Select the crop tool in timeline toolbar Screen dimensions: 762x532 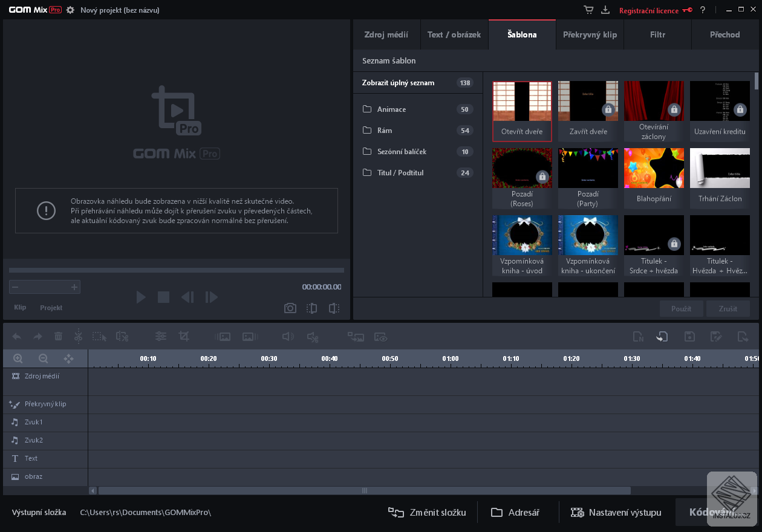(184, 337)
